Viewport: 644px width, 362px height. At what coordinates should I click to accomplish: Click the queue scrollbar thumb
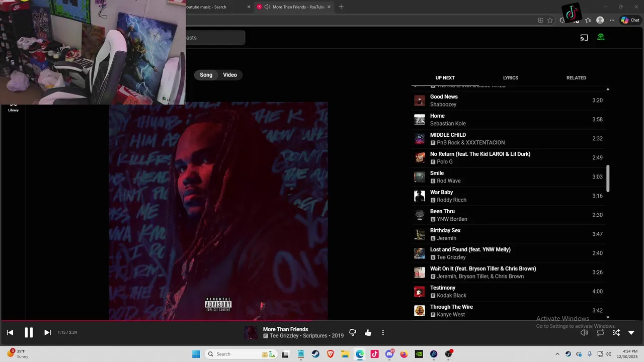(608, 178)
